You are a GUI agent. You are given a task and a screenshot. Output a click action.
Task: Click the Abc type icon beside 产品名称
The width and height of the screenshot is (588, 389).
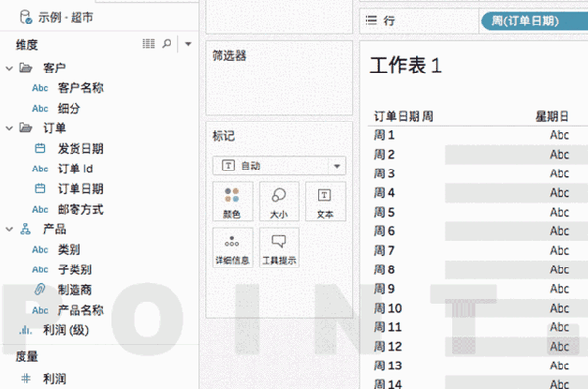pos(40,310)
